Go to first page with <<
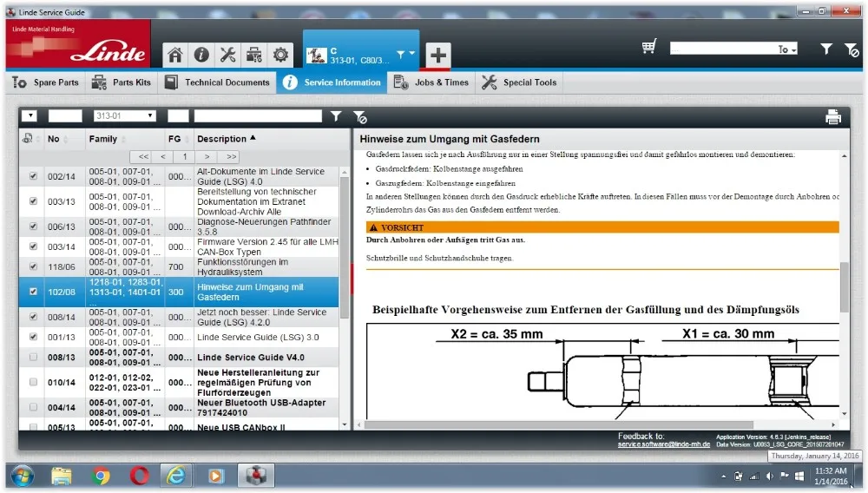Screen dimensions: 868x493 (x=143, y=156)
